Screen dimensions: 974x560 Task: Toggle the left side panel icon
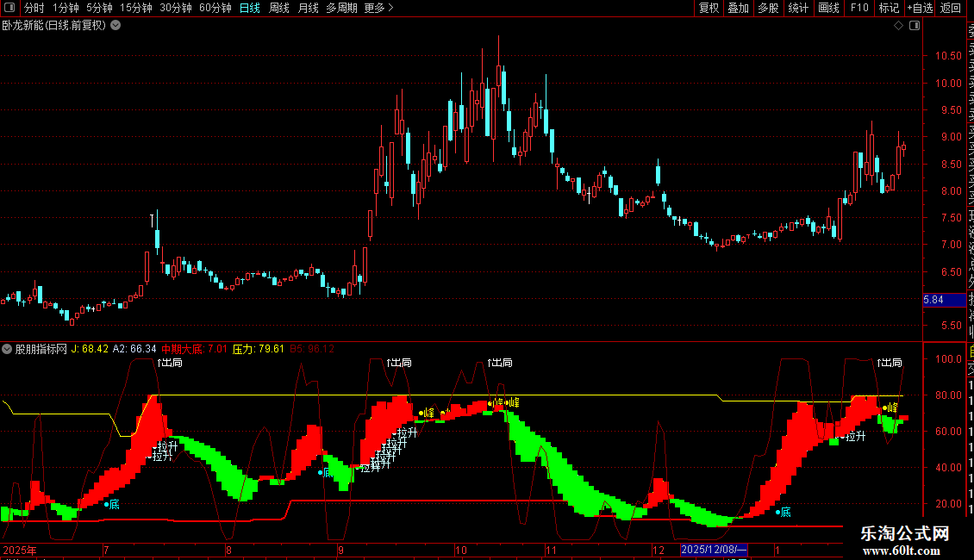[9, 8]
